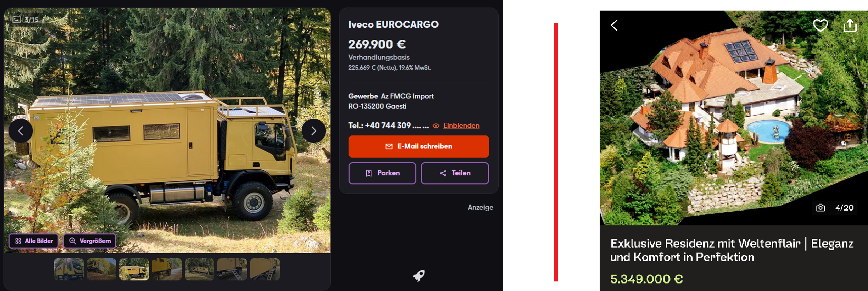The height and width of the screenshot is (291, 868).
Task: Go back using the left chevron arrow
Action: [614, 25]
